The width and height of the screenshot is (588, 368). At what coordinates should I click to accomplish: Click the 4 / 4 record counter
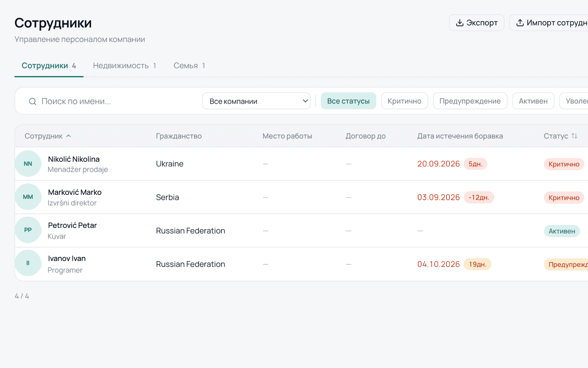point(22,296)
